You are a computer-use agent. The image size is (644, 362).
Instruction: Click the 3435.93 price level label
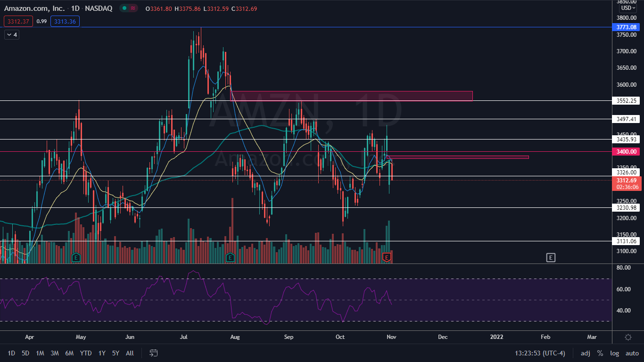626,140
